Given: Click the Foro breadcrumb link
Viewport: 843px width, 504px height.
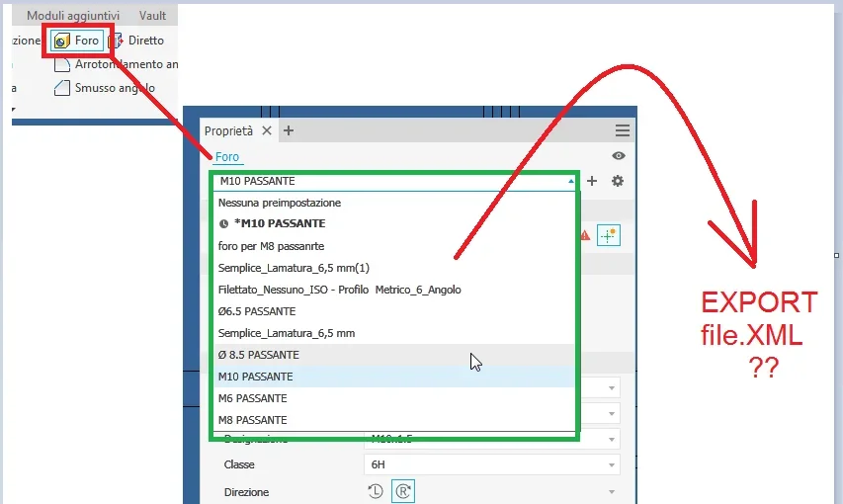Looking at the screenshot, I should tap(227, 157).
